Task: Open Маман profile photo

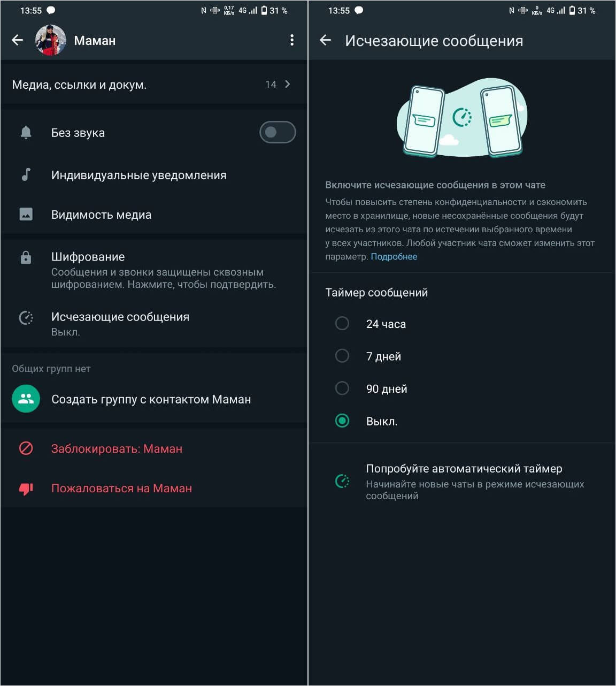Action: point(51,40)
